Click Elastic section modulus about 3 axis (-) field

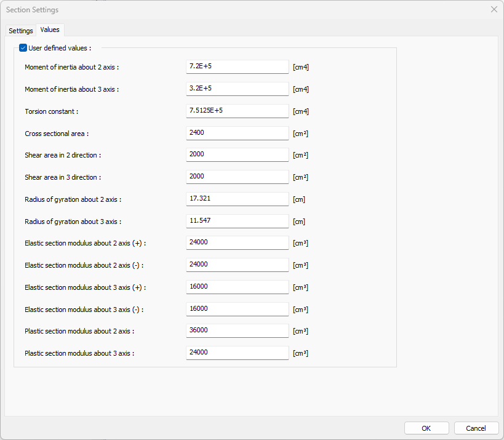click(237, 309)
